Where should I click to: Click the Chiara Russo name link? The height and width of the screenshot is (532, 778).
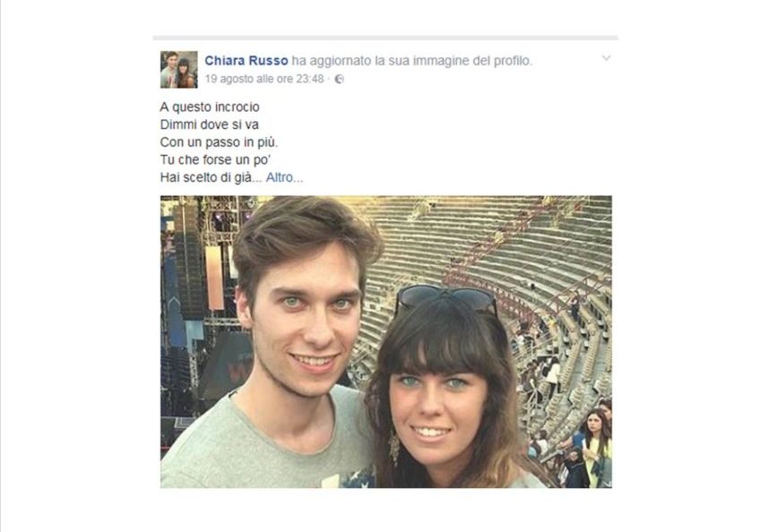[x=246, y=61]
